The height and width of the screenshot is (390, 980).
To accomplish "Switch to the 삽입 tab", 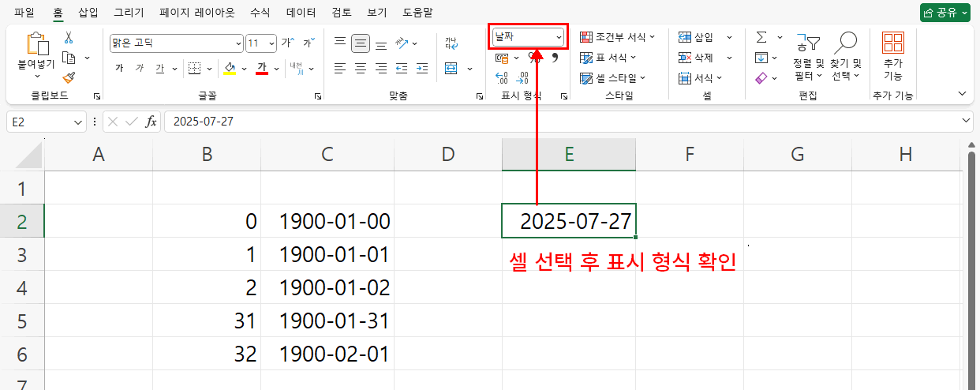I will click(88, 12).
